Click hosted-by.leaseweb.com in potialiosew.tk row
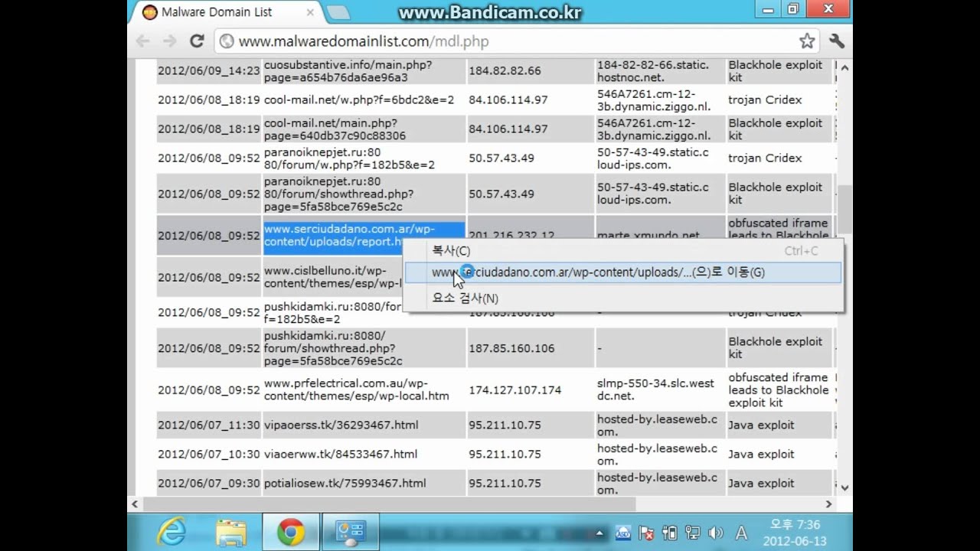980x551 pixels. pyautogui.click(x=657, y=483)
